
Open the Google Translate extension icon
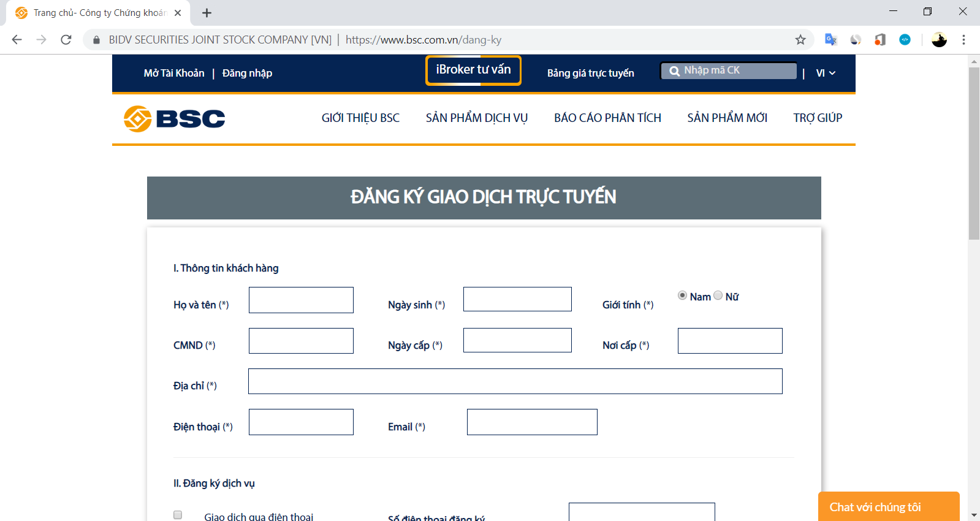831,40
